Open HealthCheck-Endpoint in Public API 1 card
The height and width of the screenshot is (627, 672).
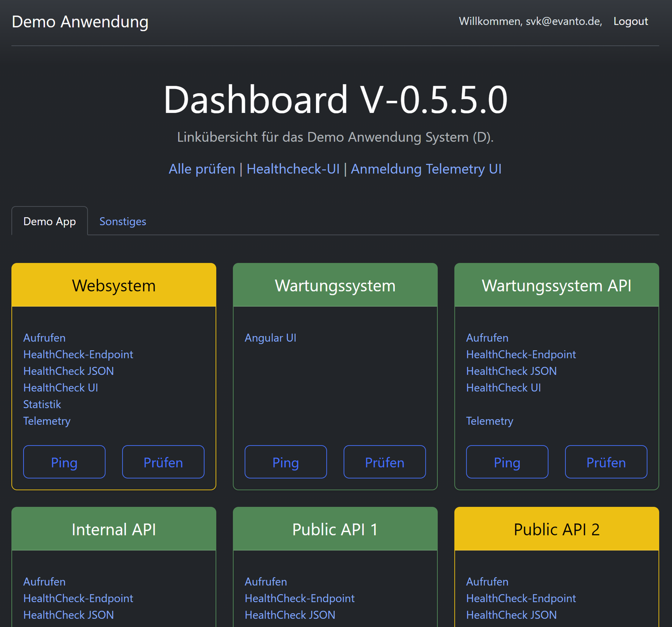click(x=299, y=598)
